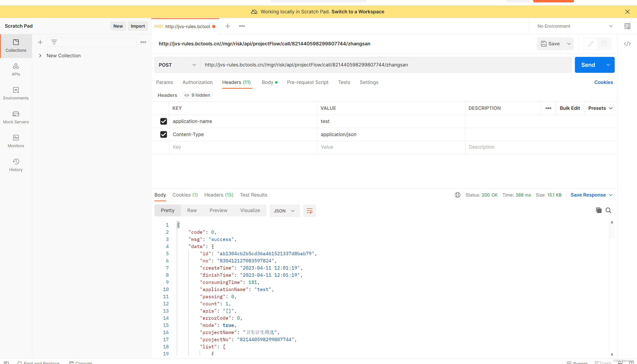Switch to the Authorization tab
This screenshot has width=637, height=364.
click(197, 82)
